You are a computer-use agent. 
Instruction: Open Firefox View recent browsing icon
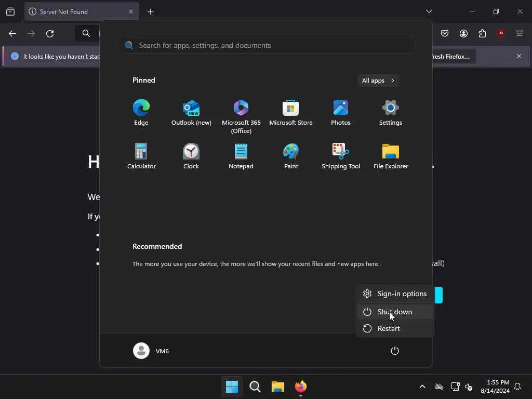point(10,11)
